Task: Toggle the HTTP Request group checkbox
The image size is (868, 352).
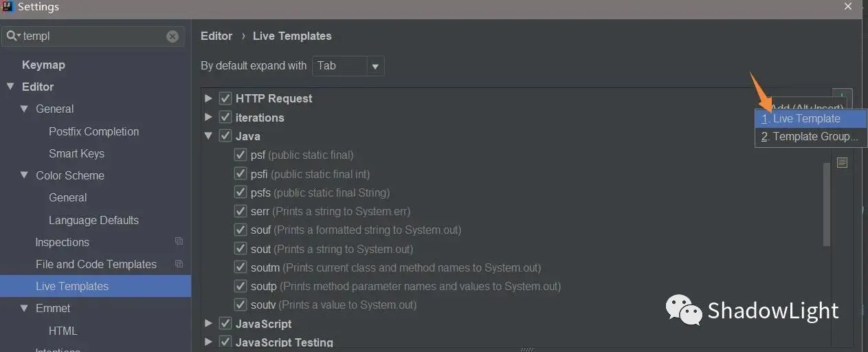Action: tap(225, 98)
